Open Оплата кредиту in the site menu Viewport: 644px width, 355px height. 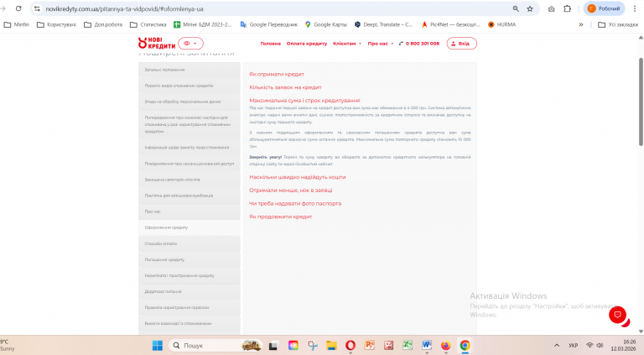point(307,44)
